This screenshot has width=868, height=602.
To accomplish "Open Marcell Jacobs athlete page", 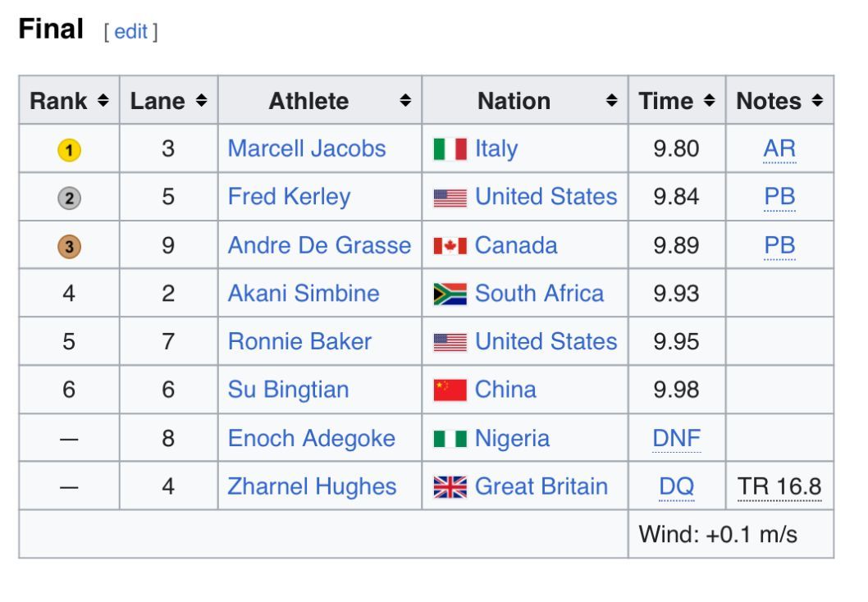I will [306, 148].
